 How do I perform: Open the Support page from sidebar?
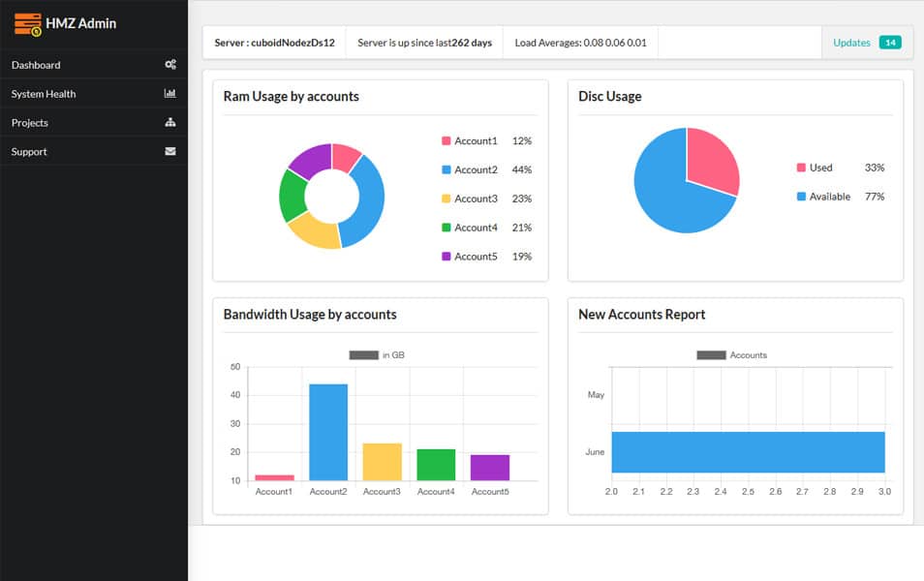tap(29, 151)
